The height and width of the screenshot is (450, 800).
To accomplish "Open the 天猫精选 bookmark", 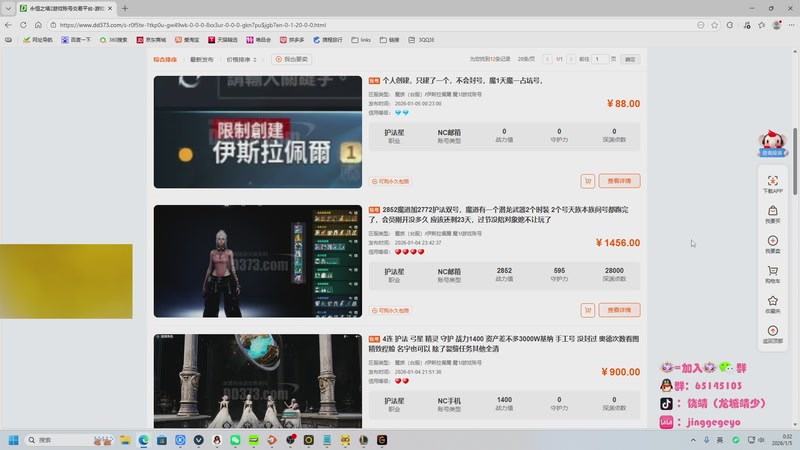I will tap(223, 40).
